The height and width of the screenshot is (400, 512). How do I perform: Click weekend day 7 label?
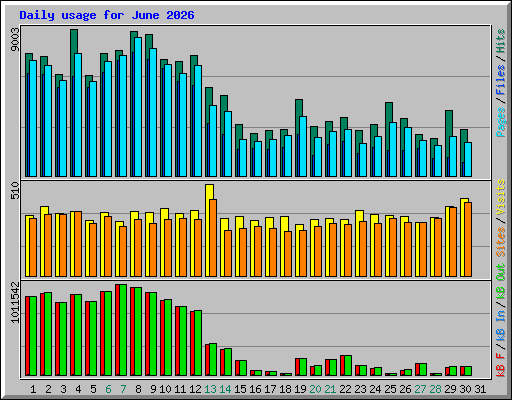coord(123,389)
